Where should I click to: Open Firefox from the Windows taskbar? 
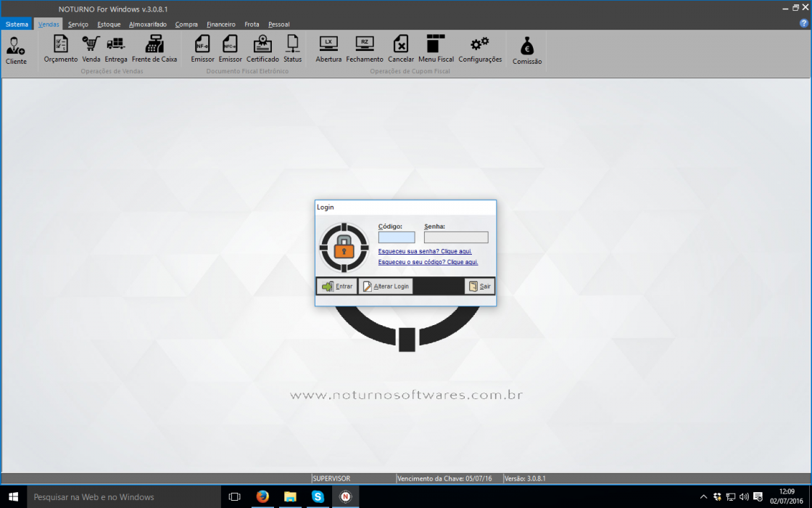click(262, 496)
